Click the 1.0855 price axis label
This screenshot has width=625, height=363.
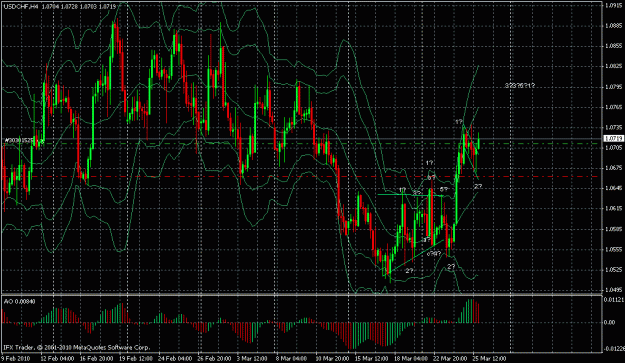(x=613, y=46)
